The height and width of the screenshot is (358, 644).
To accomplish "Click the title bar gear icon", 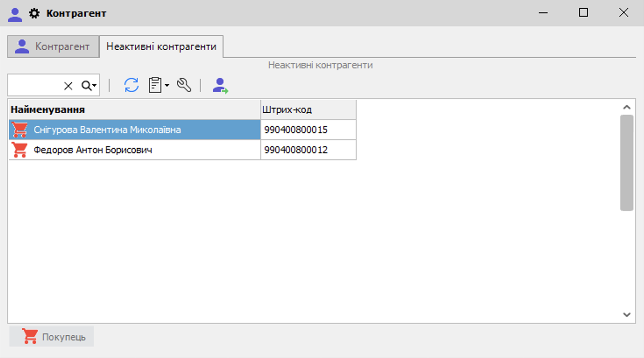I will [x=34, y=14].
